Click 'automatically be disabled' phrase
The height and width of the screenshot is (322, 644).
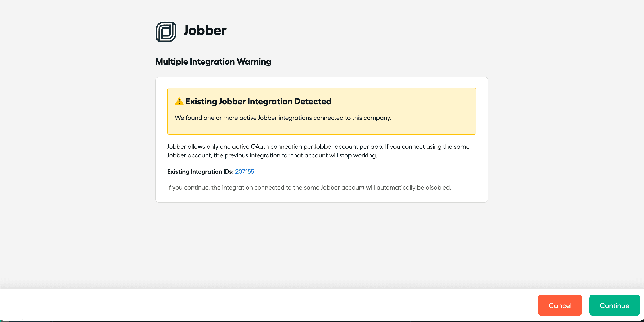pos(413,187)
